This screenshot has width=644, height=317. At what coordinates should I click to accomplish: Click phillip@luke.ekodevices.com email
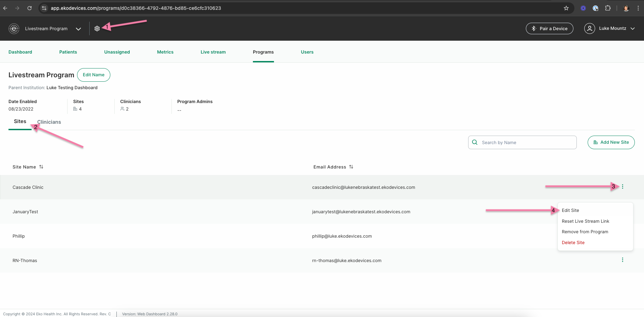click(342, 236)
